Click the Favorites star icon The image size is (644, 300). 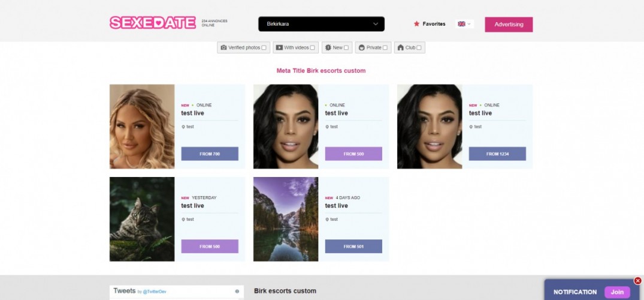point(416,24)
